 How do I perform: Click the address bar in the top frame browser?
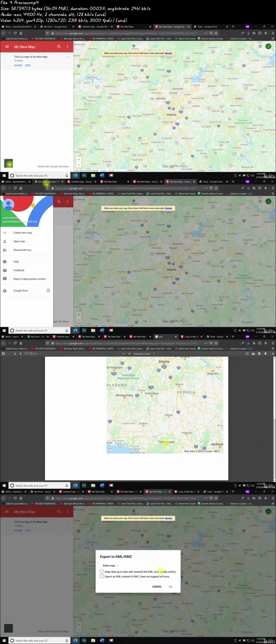[x=126, y=33]
